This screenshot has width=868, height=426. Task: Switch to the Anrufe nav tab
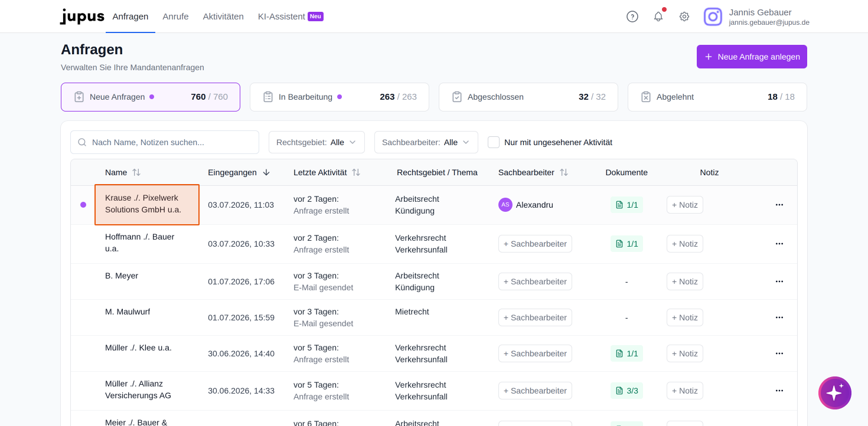(175, 17)
